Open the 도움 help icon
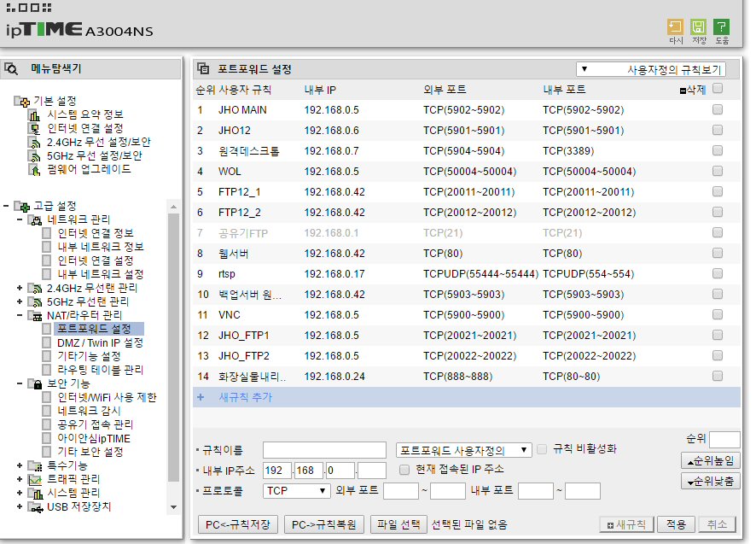Image resolution: width=756 pixels, height=544 pixels. 721,27
